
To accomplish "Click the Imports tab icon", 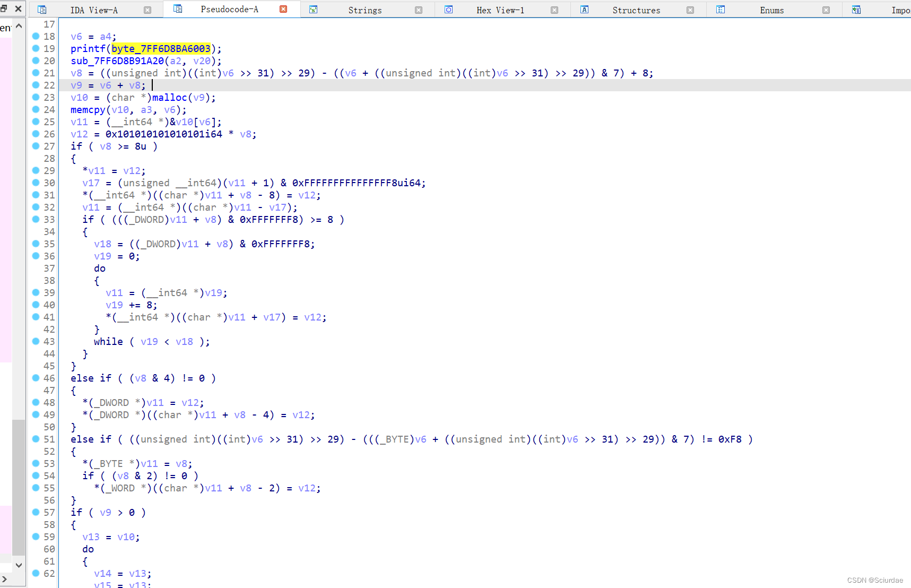I will tap(856, 10).
